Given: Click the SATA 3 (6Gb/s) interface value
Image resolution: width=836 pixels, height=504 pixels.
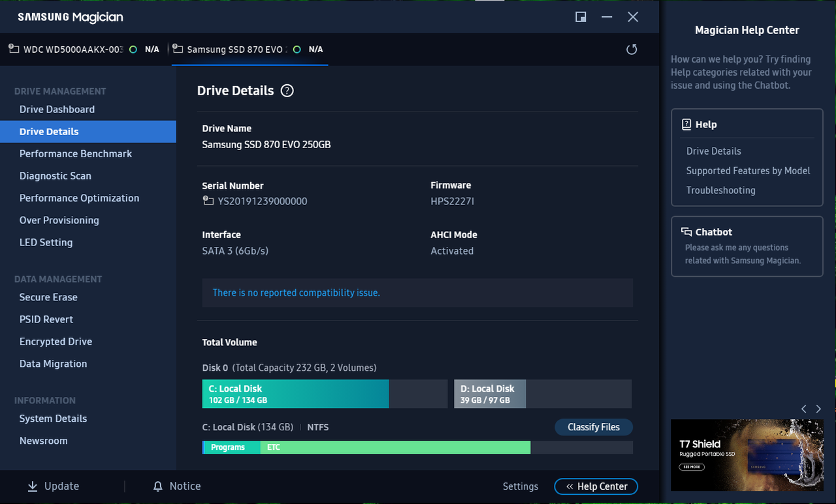Looking at the screenshot, I should 235,251.
